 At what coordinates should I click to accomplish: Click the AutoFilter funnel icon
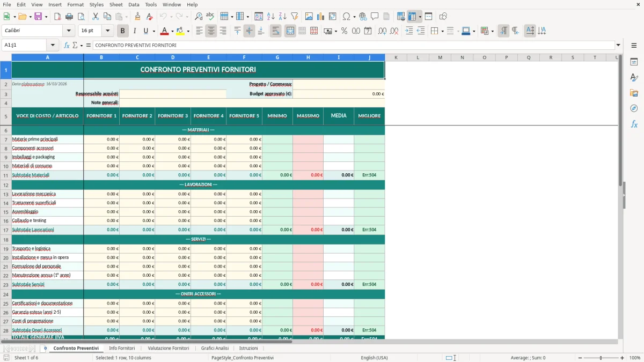[x=295, y=17]
